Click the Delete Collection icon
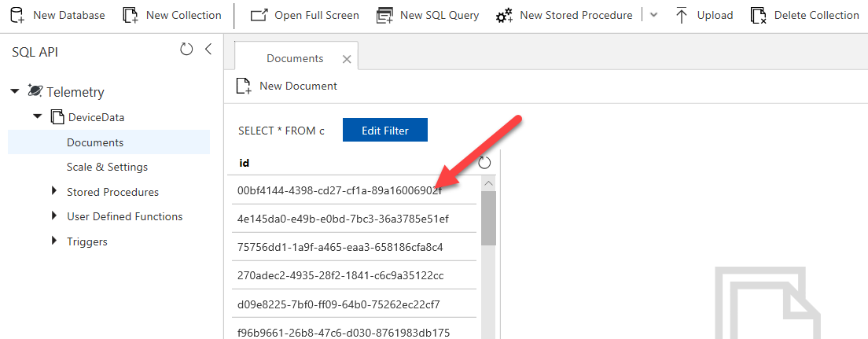Image resolution: width=868 pixels, height=339 pixels. [x=759, y=15]
